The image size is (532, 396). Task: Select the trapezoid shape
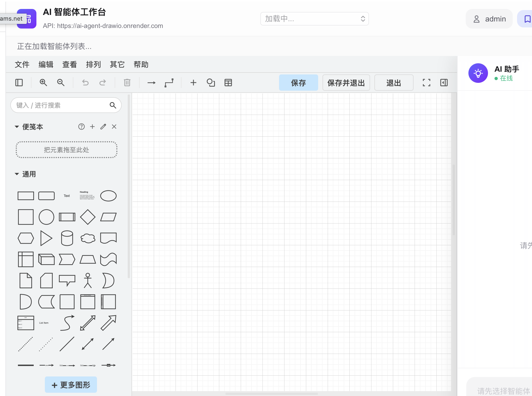pyautogui.click(x=88, y=259)
